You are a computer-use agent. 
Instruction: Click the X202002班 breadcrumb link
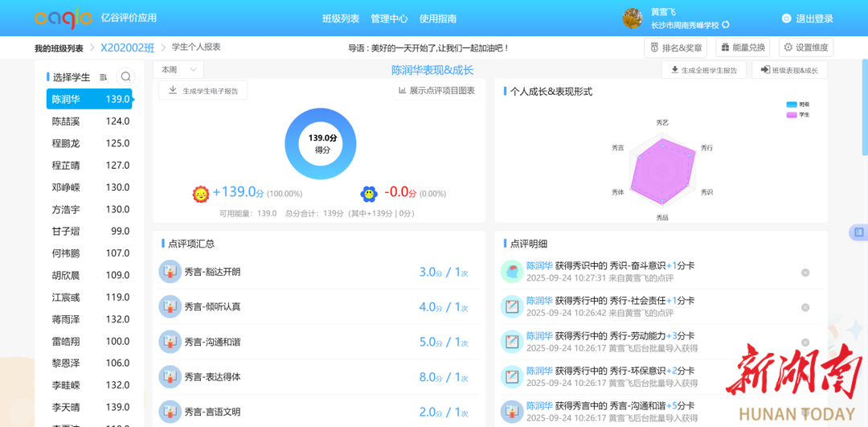tap(127, 47)
